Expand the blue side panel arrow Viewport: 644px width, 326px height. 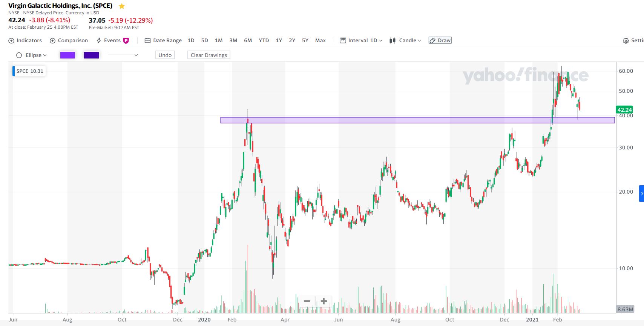[x=641, y=194]
